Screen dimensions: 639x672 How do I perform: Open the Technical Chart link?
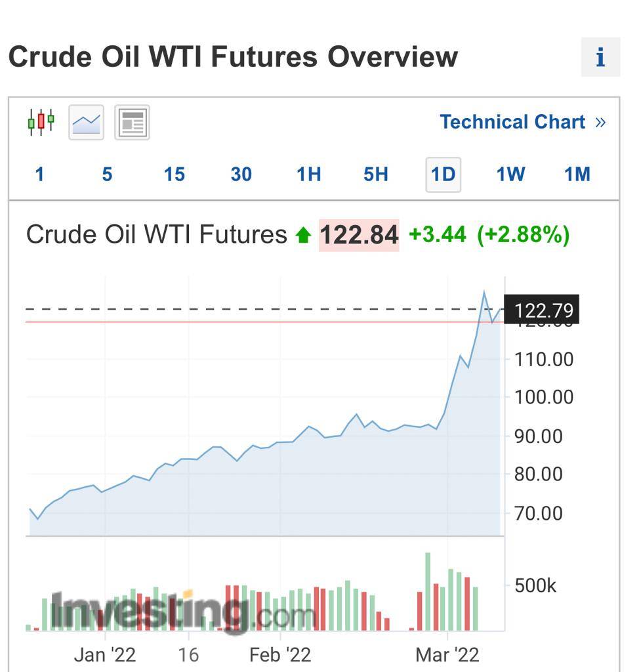tap(512, 121)
